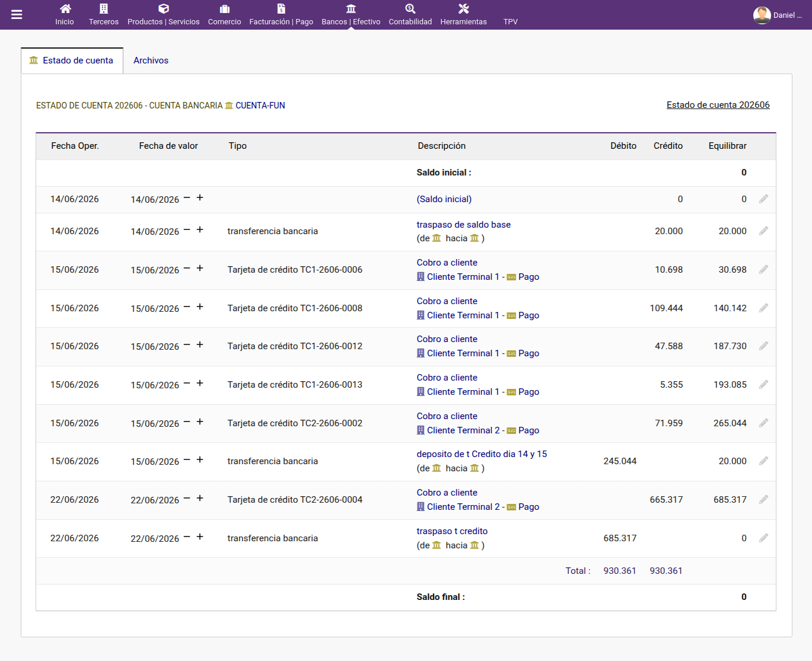Open the Inicio home icon
812x661 pixels.
(x=65, y=9)
